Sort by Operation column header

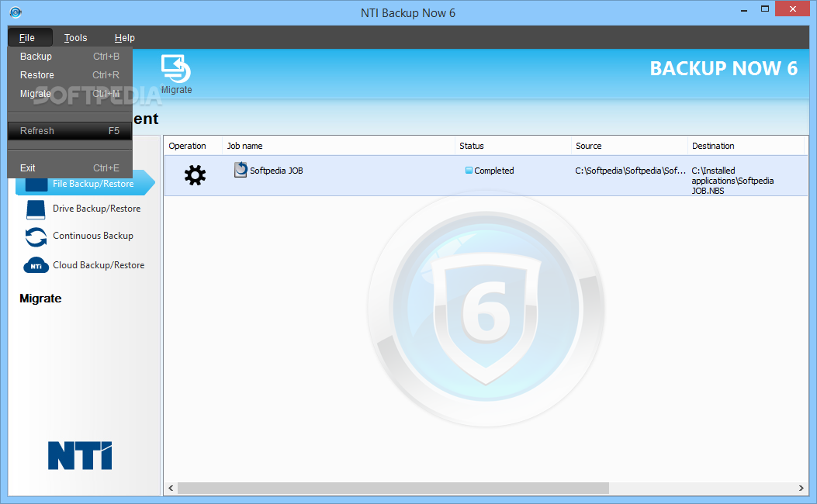pos(193,146)
